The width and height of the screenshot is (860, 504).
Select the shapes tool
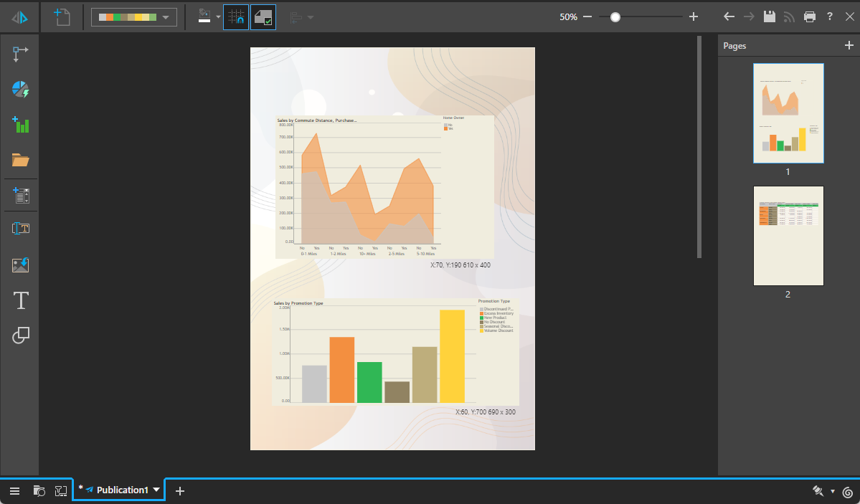pyautogui.click(x=21, y=335)
